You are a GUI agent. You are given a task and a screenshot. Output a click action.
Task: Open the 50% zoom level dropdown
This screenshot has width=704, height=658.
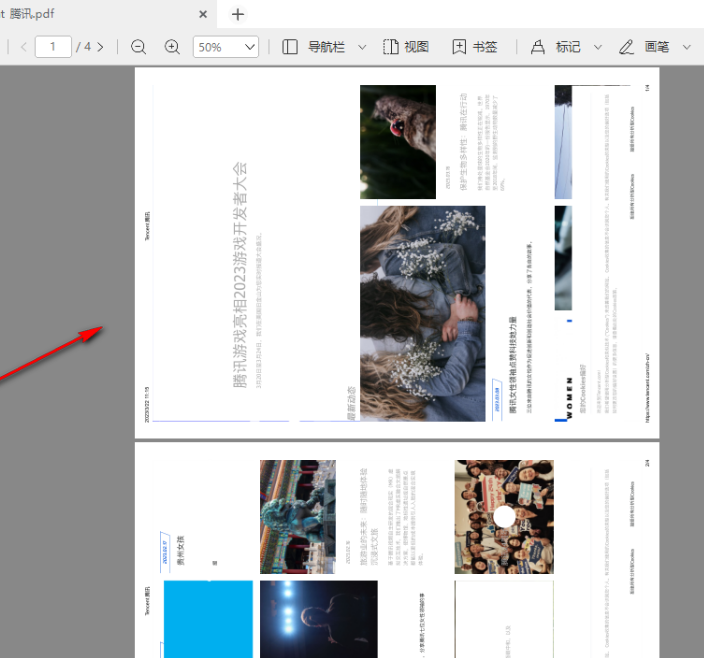pyautogui.click(x=226, y=47)
